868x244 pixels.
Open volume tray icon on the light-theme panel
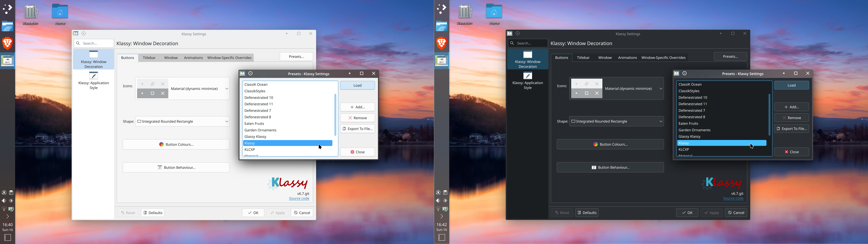(x=4, y=201)
